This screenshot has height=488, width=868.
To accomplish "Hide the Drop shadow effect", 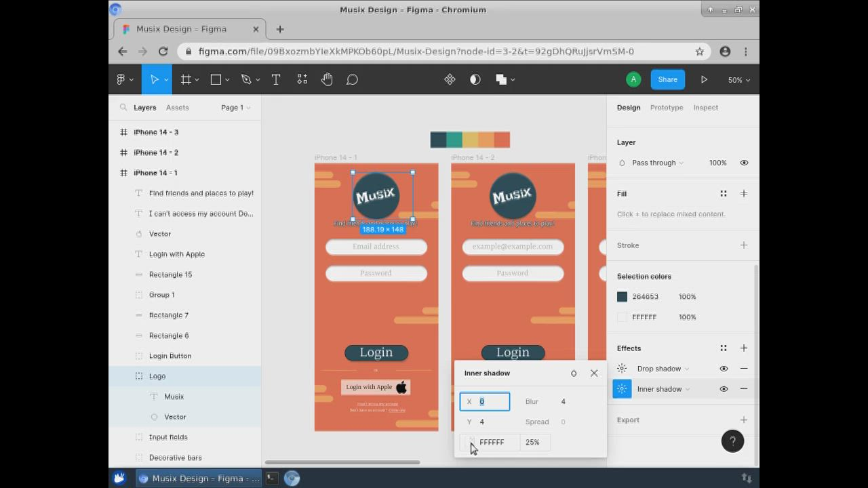I will point(724,368).
